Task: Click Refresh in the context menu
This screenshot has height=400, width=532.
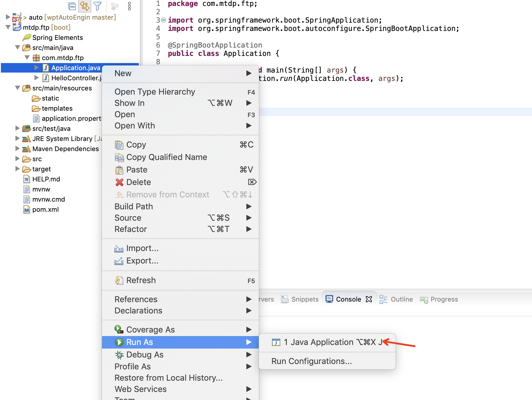Action: (141, 280)
